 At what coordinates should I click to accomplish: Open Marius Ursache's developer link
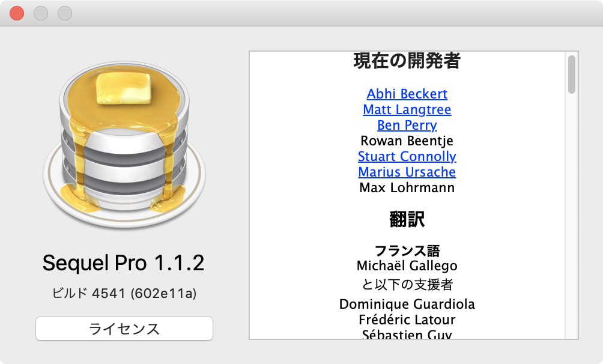(x=408, y=172)
